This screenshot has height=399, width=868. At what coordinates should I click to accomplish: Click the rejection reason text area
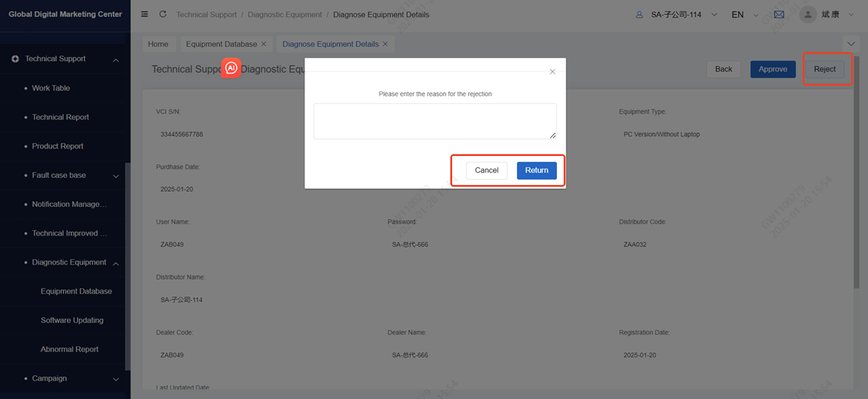[434, 121]
